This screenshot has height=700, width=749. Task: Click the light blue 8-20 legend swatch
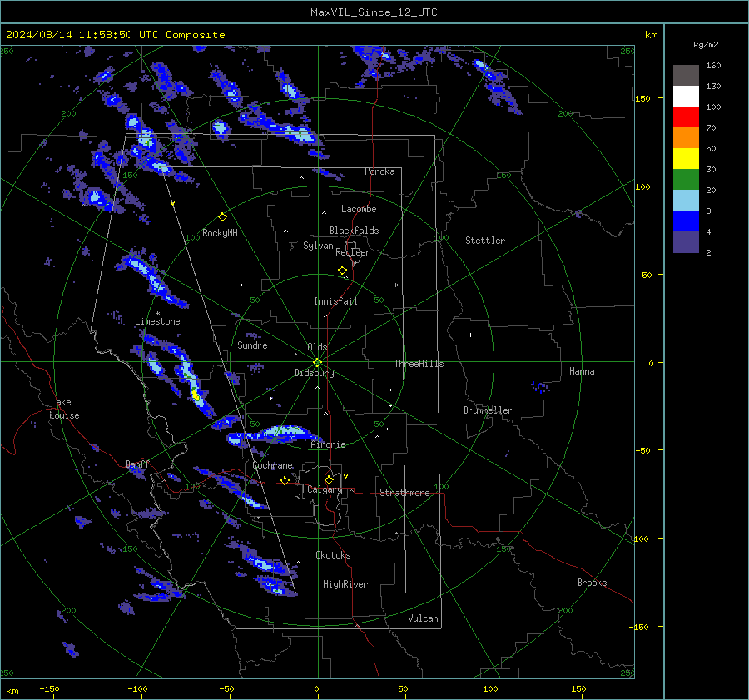click(686, 201)
